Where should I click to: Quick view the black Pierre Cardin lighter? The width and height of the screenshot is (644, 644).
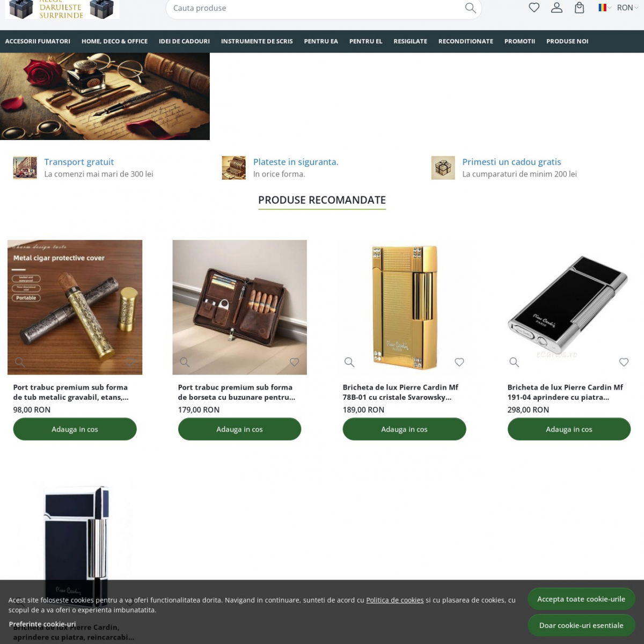[x=514, y=362]
